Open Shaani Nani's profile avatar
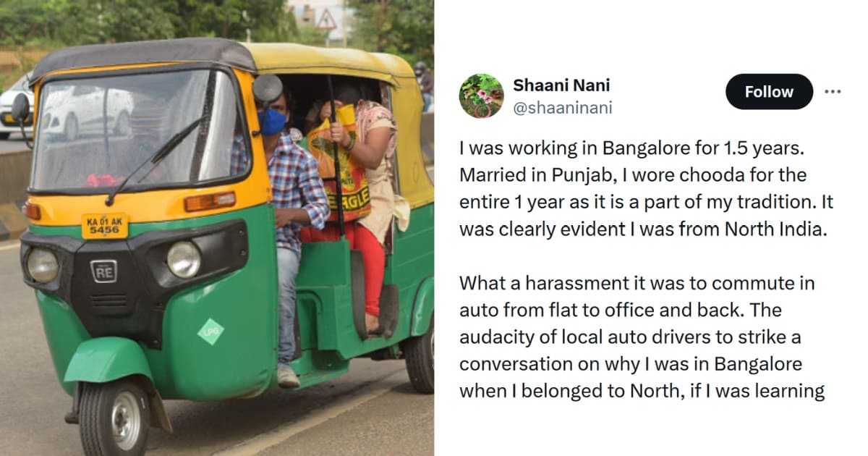The height and width of the screenshot is (456, 868). (481, 96)
